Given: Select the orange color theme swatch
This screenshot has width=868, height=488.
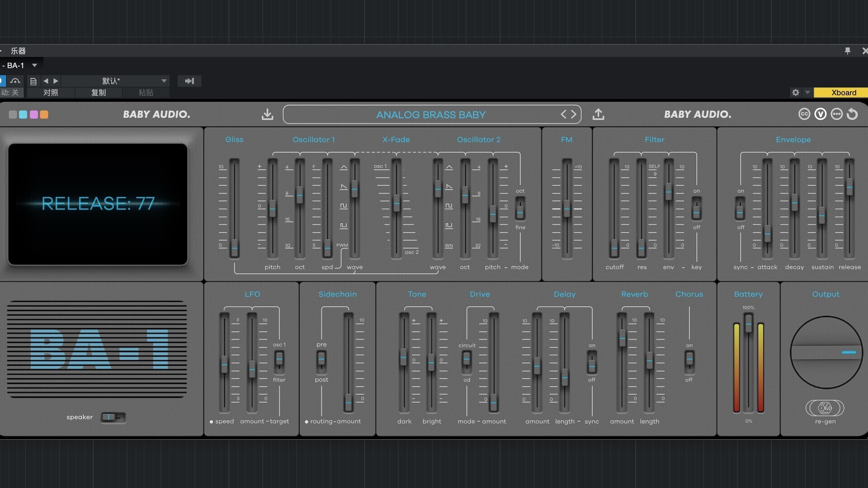Looking at the screenshot, I should tap(44, 115).
